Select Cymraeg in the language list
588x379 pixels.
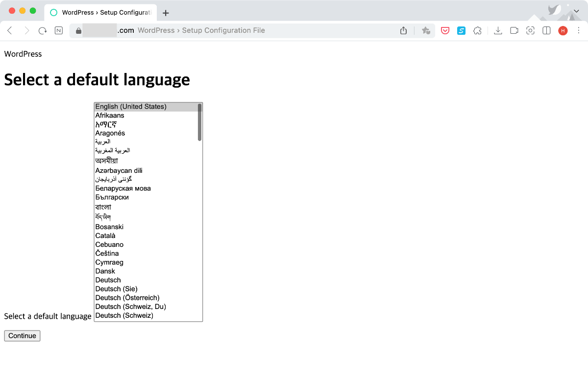pos(146,262)
